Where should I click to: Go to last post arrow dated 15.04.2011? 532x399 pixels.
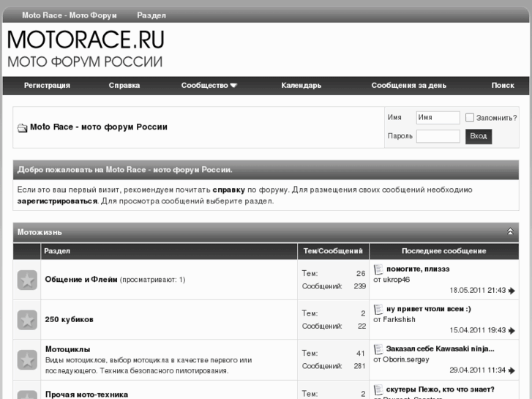pos(512,330)
